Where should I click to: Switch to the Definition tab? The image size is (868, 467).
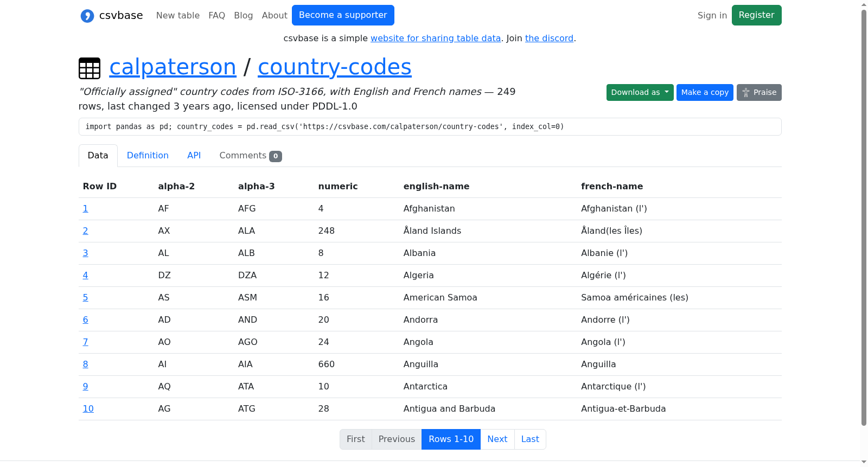coord(148,156)
